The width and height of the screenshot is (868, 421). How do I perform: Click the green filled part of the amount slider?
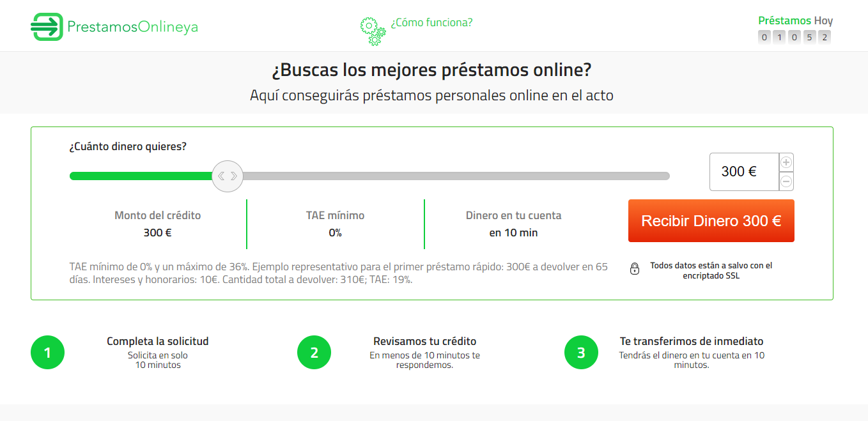[141, 176]
